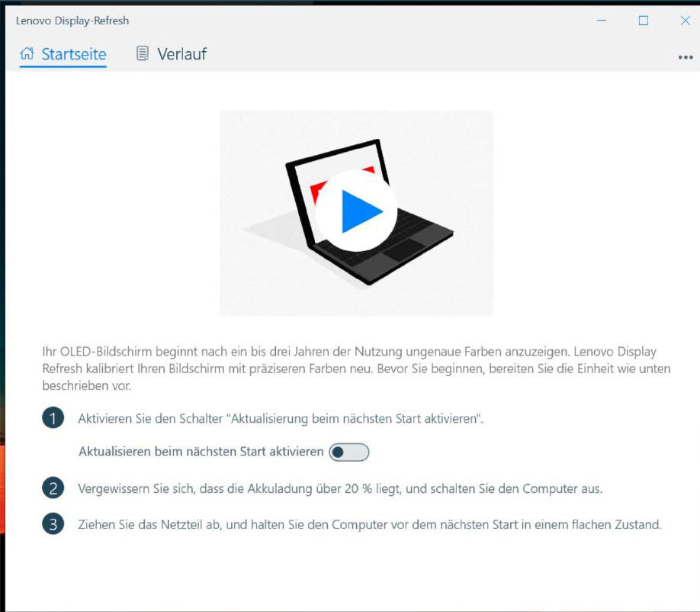Image resolution: width=700 pixels, height=612 pixels.
Task: Maximize the Lenovo Display-Refresh window
Action: coord(644,21)
